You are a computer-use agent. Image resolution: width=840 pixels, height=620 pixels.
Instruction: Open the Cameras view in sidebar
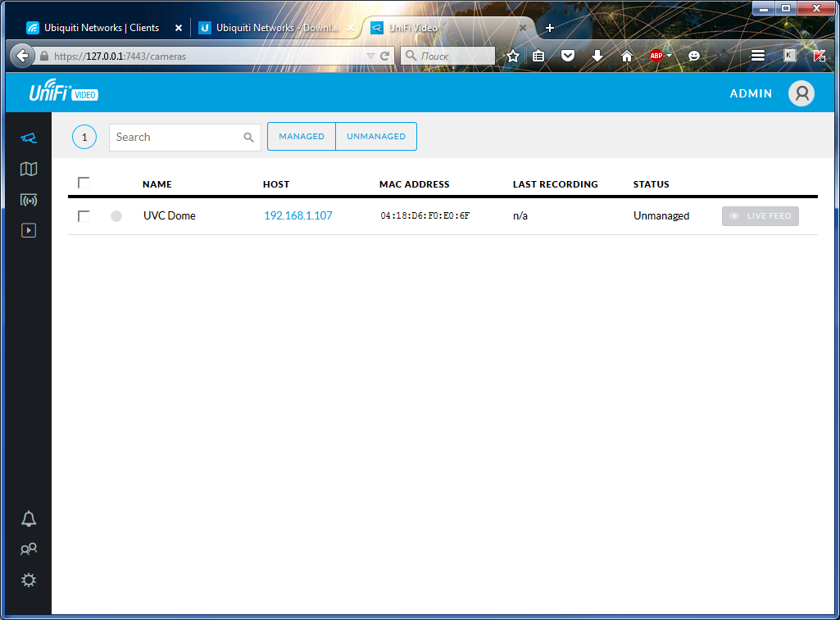point(29,138)
